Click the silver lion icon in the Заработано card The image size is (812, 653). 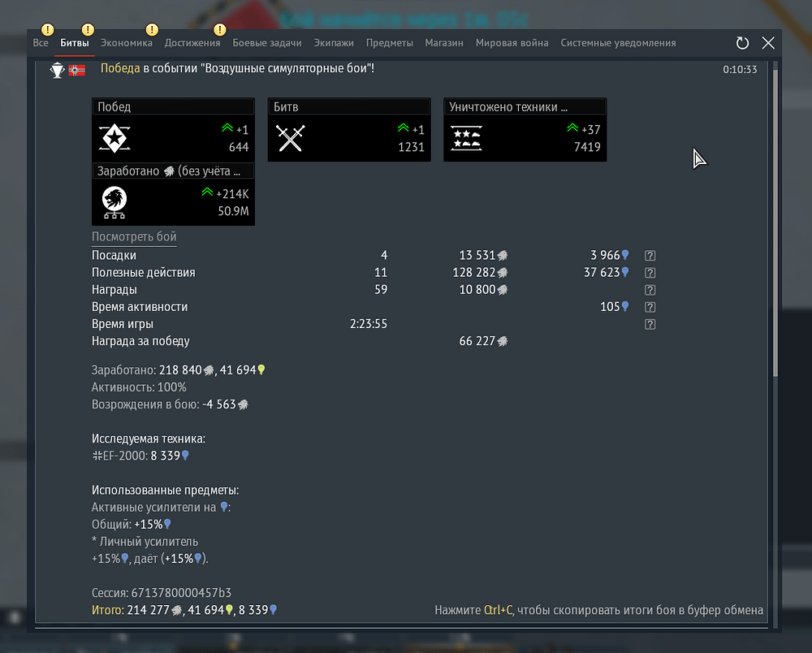click(114, 201)
